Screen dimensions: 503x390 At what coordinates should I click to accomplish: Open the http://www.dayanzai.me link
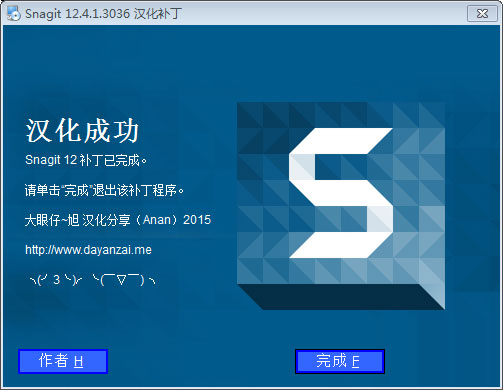click(88, 250)
